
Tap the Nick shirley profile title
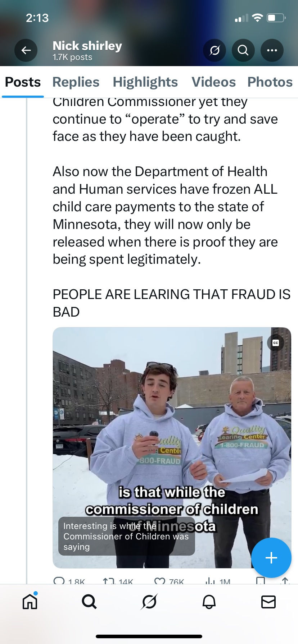coord(87,46)
